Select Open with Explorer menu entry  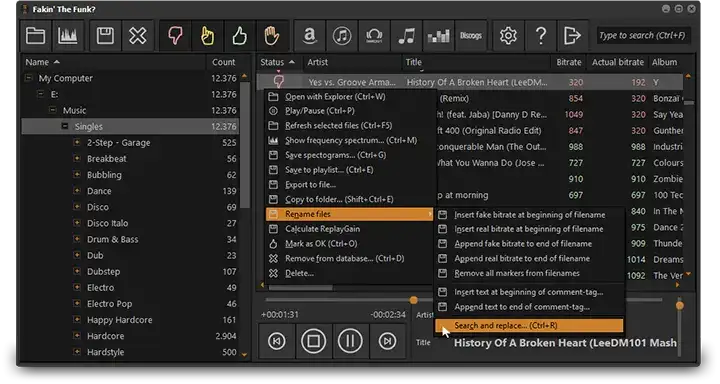(350, 96)
